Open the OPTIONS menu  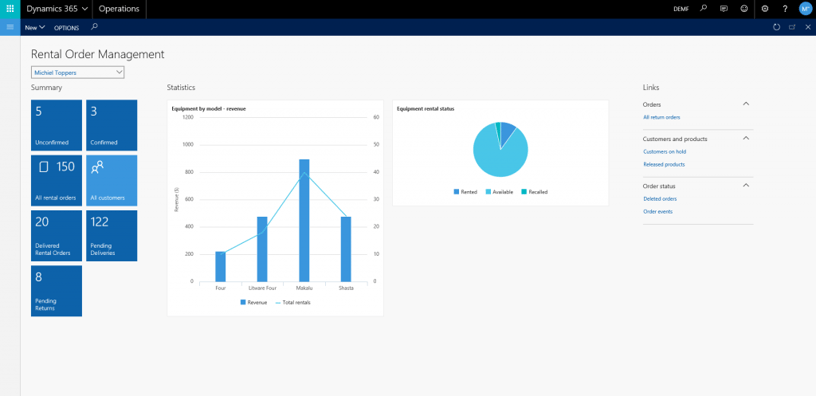(x=67, y=28)
